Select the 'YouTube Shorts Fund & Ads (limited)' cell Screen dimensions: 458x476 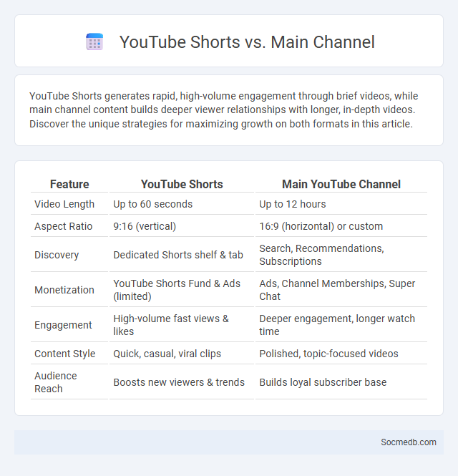(182, 290)
